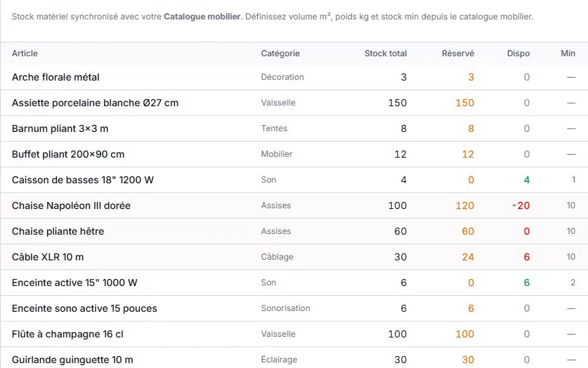The width and height of the screenshot is (588, 368).
Task: Click dispo value 4 for Caisson de basses
Action: click(526, 180)
